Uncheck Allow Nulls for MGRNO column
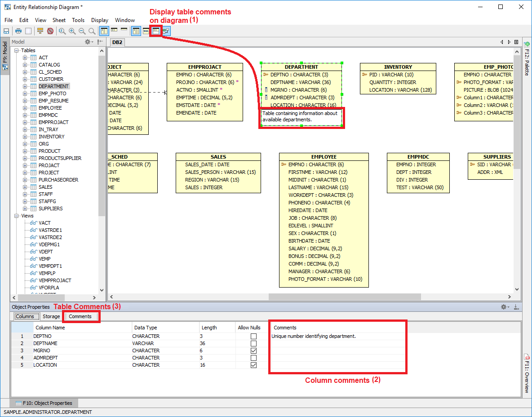 (x=254, y=350)
